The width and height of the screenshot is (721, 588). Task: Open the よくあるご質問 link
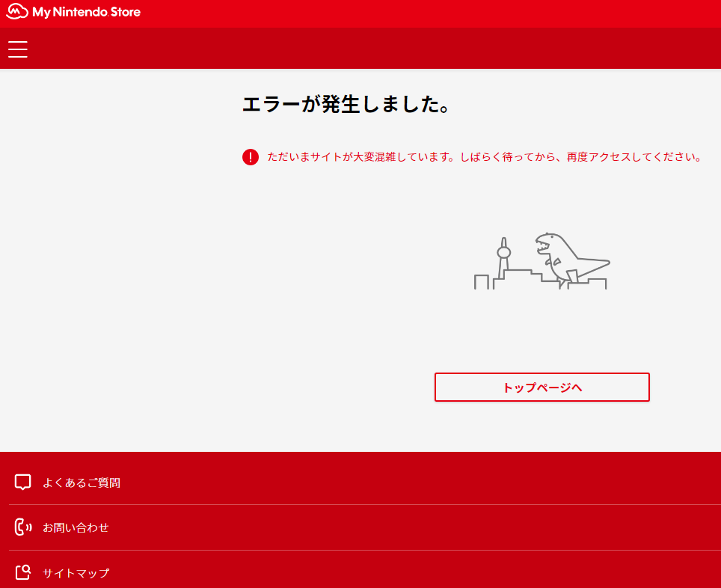(x=81, y=483)
